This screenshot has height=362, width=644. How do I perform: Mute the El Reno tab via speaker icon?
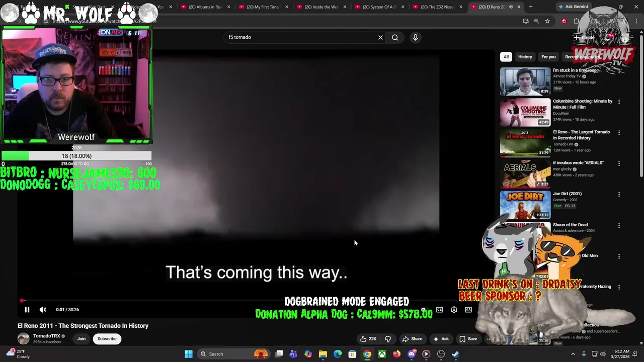(x=510, y=7)
